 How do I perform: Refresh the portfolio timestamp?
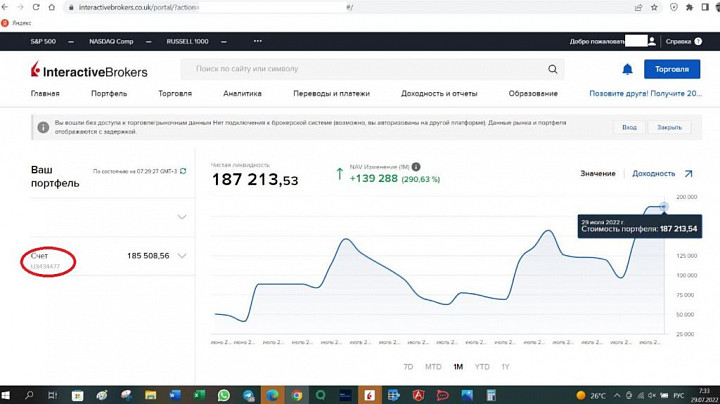(x=183, y=171)
